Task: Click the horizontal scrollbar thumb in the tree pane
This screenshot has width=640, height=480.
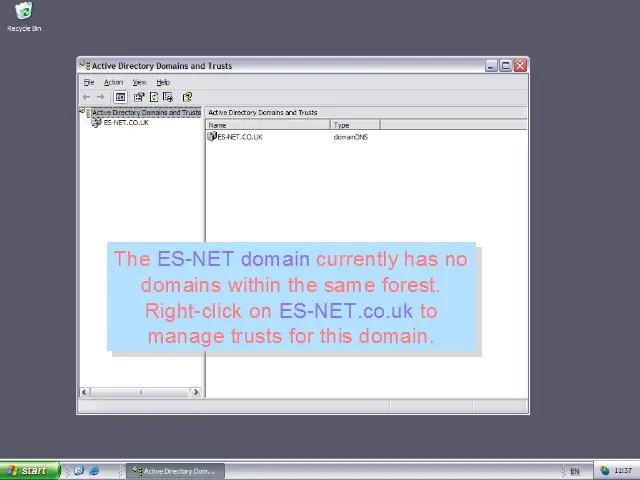Action: point(140,392)
